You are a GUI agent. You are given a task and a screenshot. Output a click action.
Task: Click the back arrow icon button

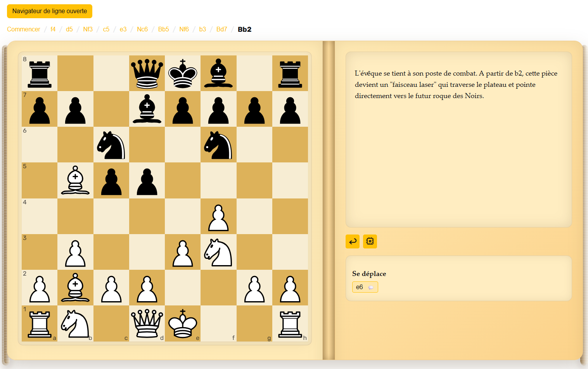pos(353,241)
